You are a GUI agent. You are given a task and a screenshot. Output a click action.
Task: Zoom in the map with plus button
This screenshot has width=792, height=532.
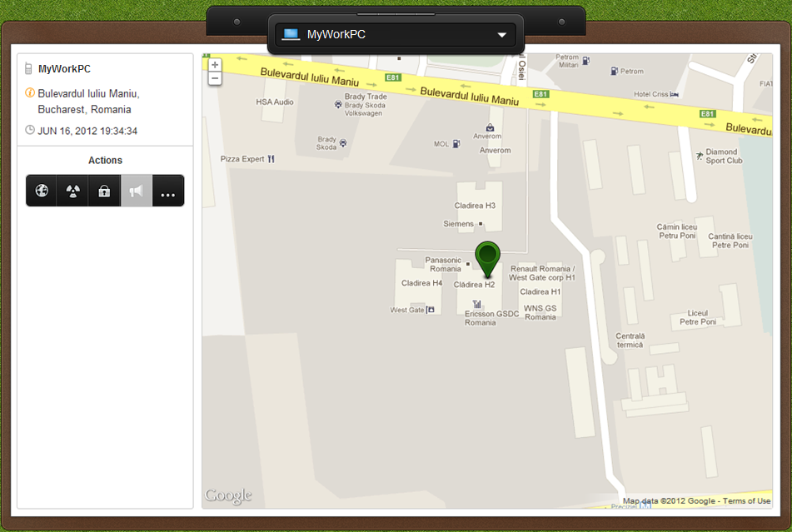point(215,64)
